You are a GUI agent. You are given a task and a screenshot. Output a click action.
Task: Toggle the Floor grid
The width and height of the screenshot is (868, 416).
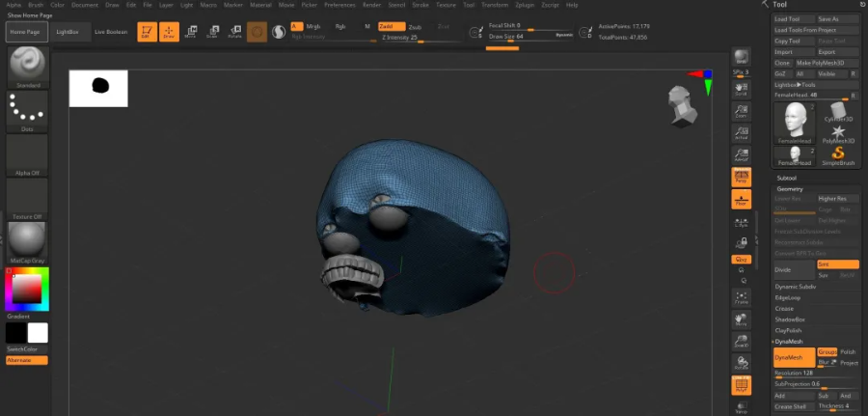coord(741,199)
